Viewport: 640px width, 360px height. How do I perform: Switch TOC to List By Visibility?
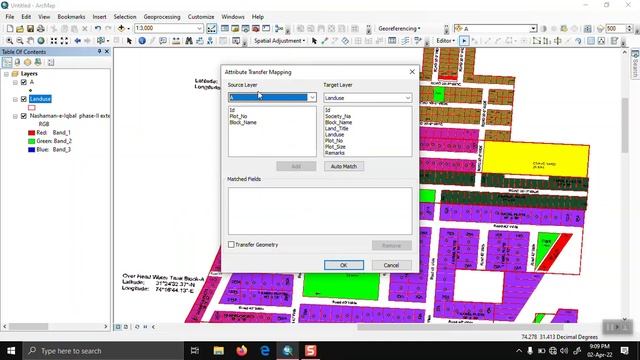27,62
